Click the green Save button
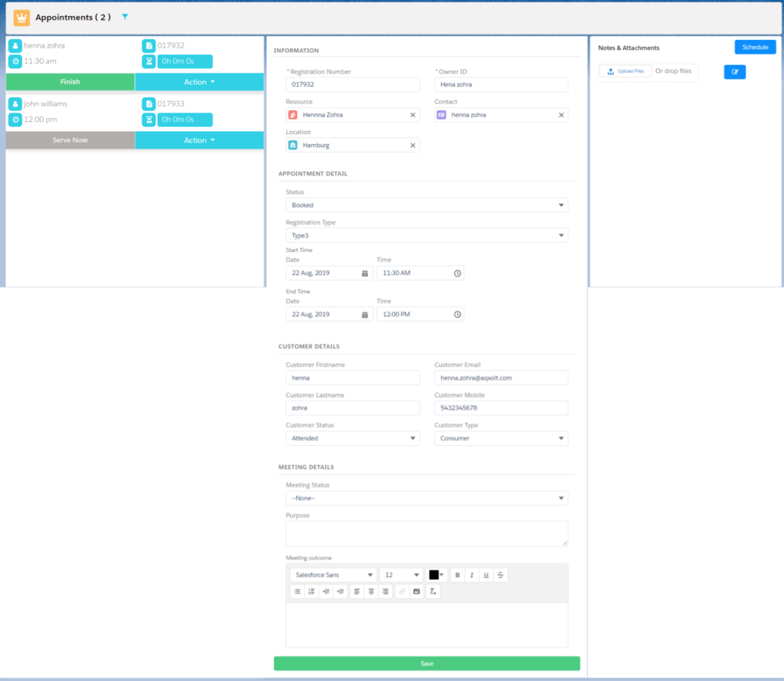 [426, 663]
